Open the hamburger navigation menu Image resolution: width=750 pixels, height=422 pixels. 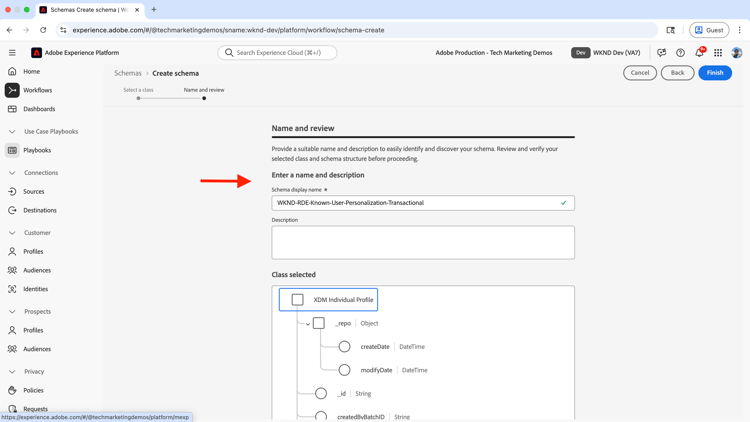[12, 53]
